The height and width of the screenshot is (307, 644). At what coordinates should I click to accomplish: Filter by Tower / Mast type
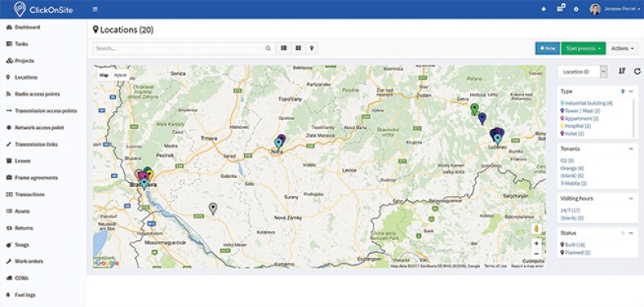582,111
